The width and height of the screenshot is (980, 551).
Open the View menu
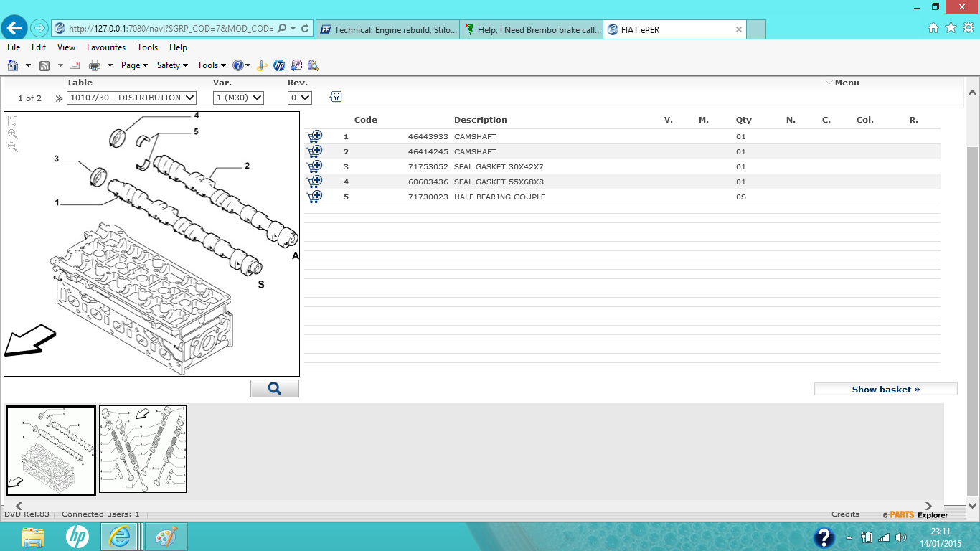pos(66,47)
